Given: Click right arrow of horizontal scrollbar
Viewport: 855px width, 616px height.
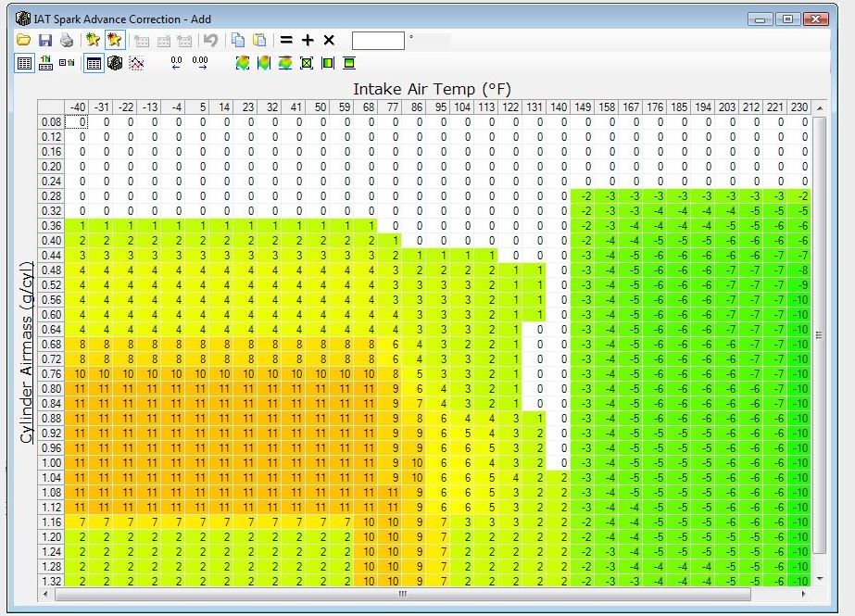Looking at the screenshot, I should (x=804, y=594).
